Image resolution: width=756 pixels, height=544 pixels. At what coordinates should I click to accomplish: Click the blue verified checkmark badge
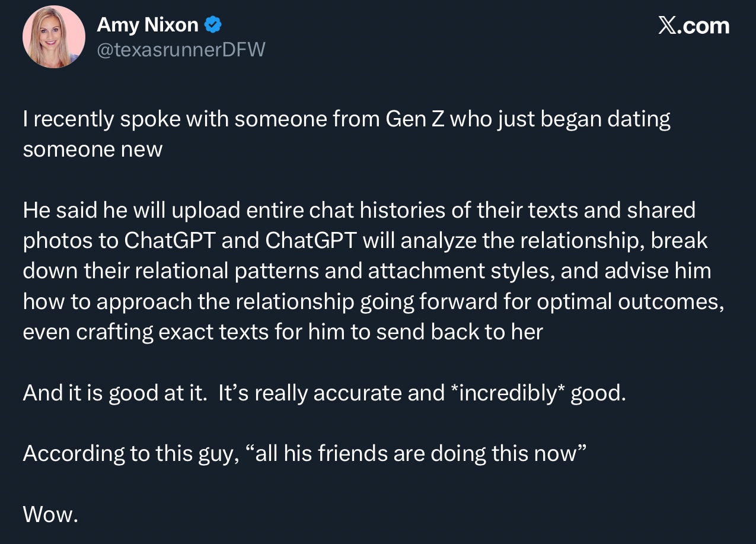213,25
